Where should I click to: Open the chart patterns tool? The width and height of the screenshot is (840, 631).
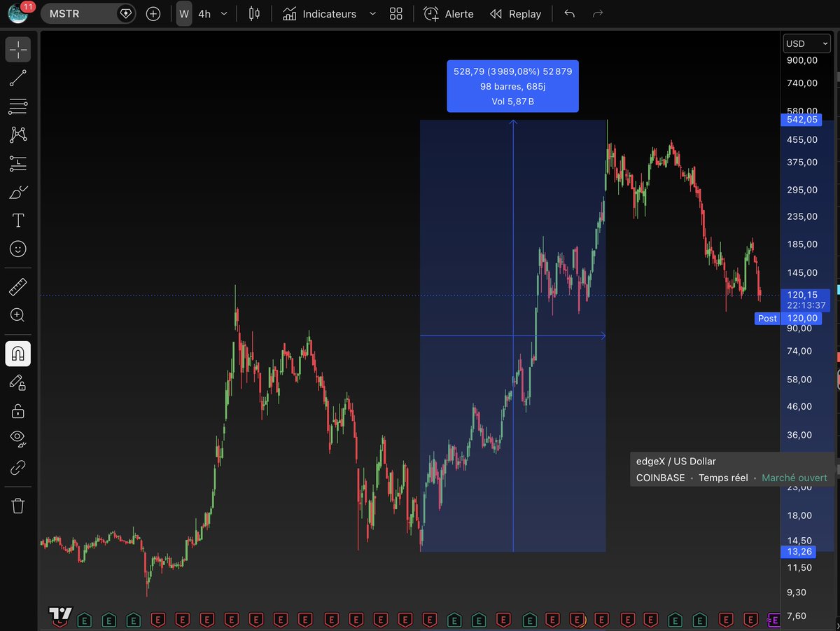pyautogui.click(x=18, y=135)
